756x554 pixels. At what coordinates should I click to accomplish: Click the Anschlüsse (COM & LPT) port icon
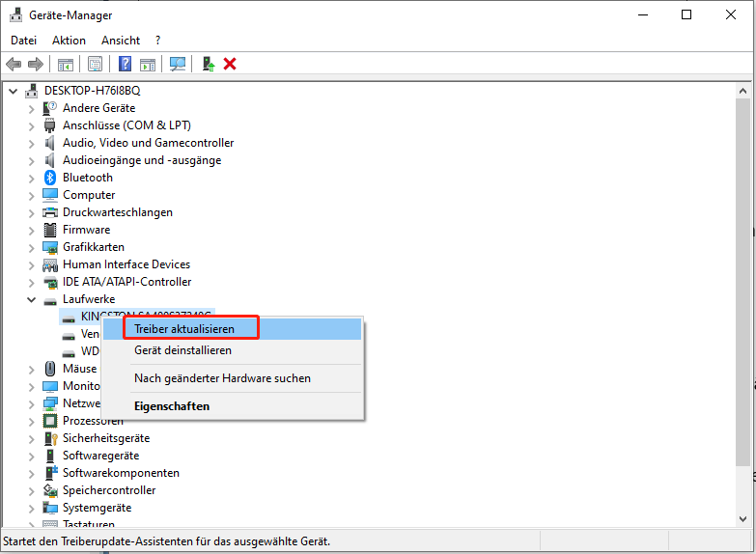tap(49, 125)
